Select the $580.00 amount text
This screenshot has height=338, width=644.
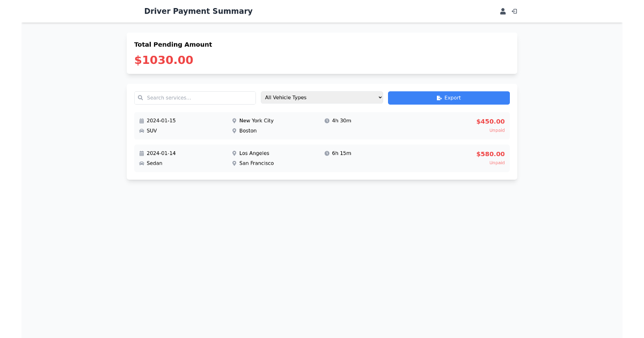(x=490, y=153)
